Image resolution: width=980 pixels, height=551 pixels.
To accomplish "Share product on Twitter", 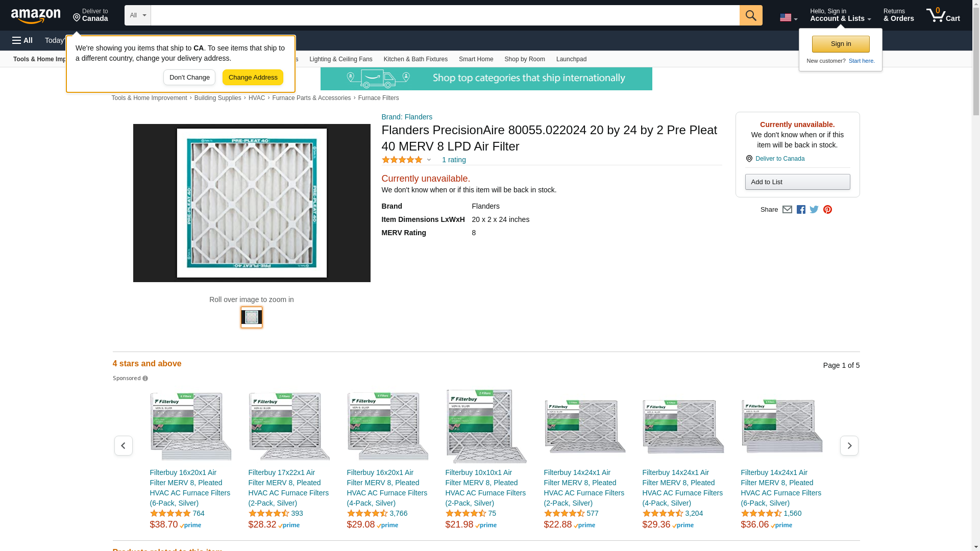I will (x=814, y=210).
